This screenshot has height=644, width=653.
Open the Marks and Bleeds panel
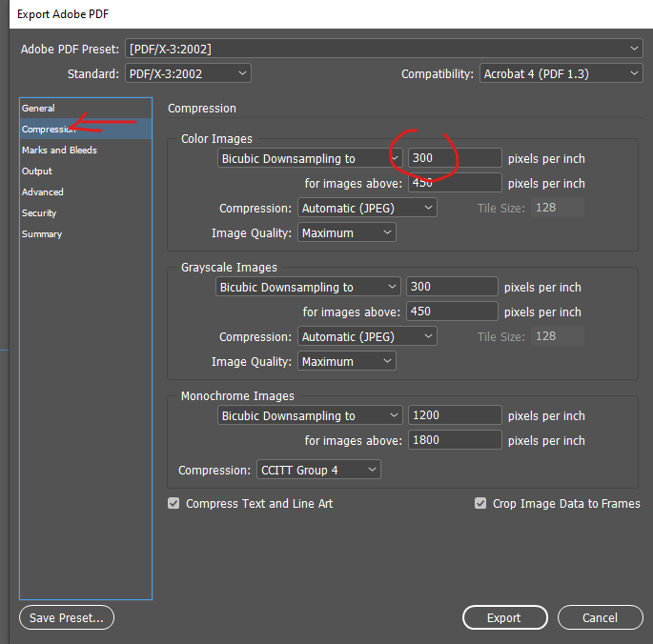click(x=86, y=150)
